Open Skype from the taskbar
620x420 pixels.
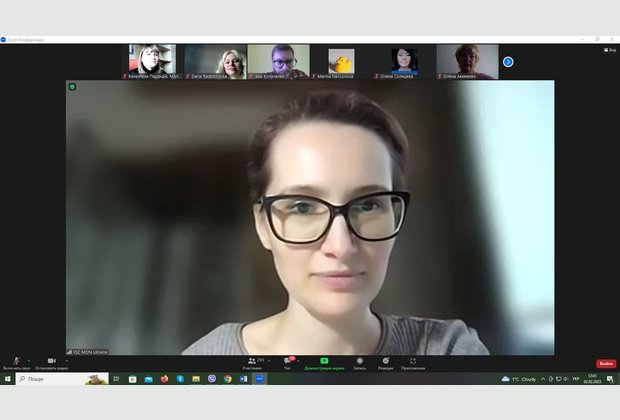(x=180, y=379)
